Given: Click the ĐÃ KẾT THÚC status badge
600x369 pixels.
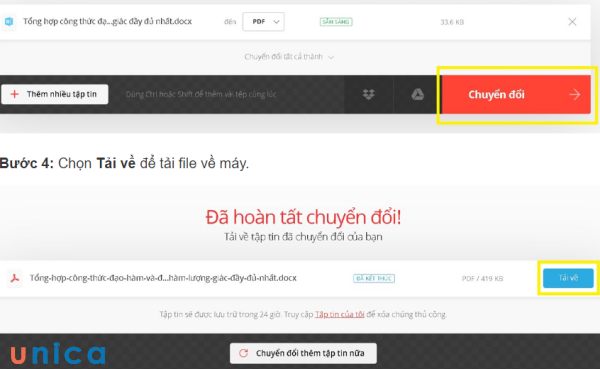Looking at the screenshot, I should (x=374, y=278).
